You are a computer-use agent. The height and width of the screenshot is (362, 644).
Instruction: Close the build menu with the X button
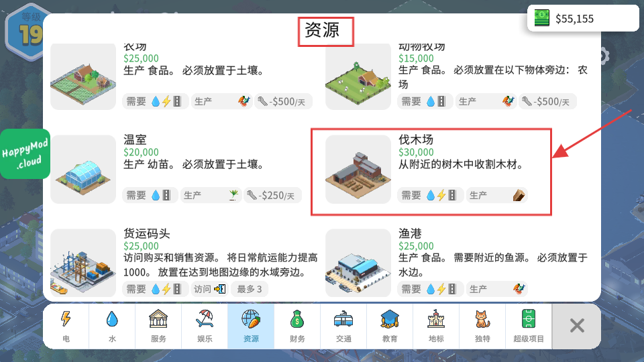tap(577, 326)
